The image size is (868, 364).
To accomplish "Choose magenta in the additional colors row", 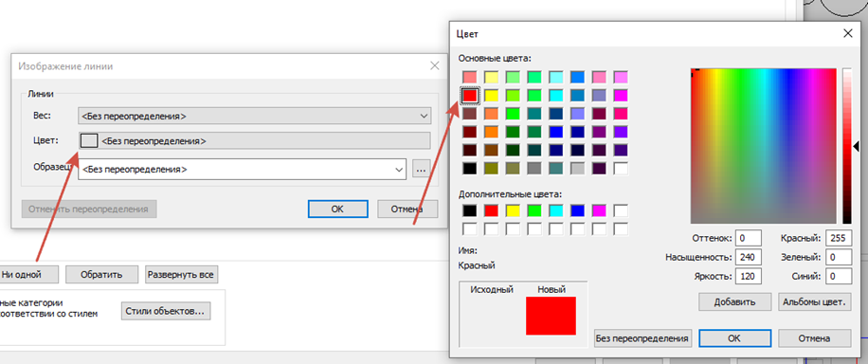I will click(600, 210).
